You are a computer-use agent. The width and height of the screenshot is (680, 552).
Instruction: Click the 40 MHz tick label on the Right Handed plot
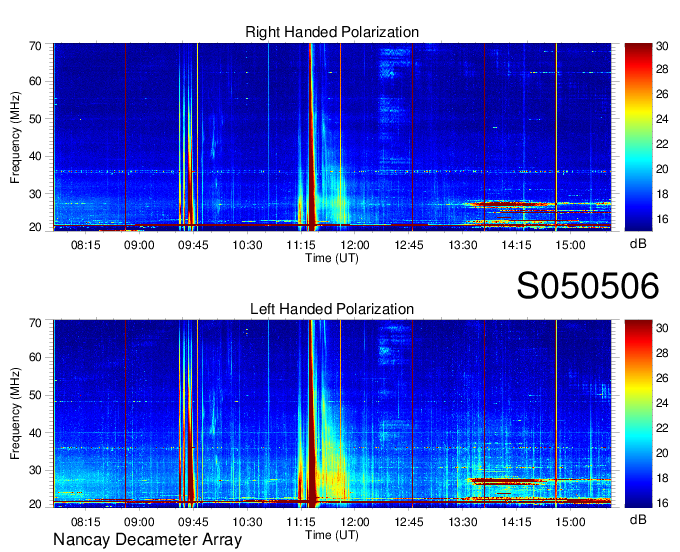35,156
